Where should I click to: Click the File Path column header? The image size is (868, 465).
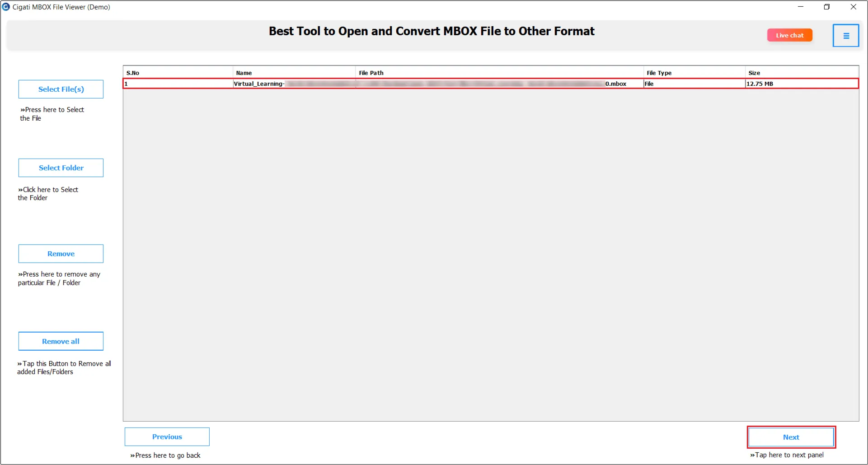pos(500,73)
